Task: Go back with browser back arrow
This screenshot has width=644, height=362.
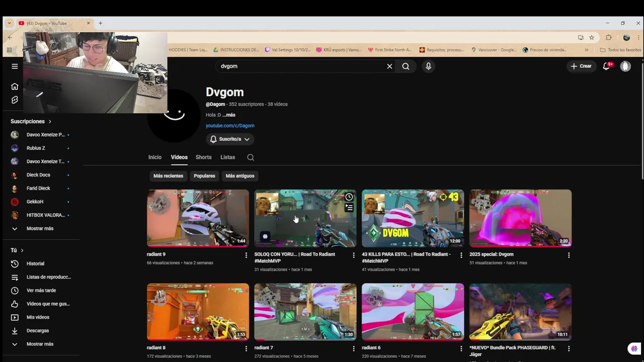Action: [10, 38]
